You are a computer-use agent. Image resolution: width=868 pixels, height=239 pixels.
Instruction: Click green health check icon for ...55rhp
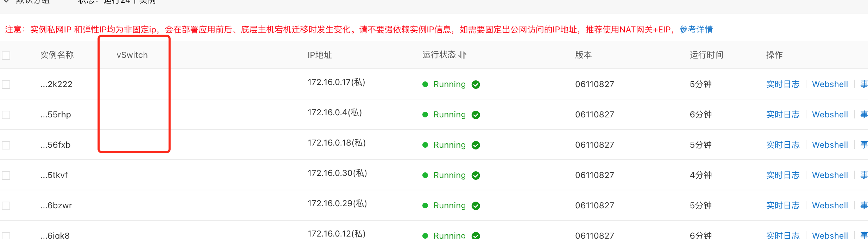coord(476,115)
